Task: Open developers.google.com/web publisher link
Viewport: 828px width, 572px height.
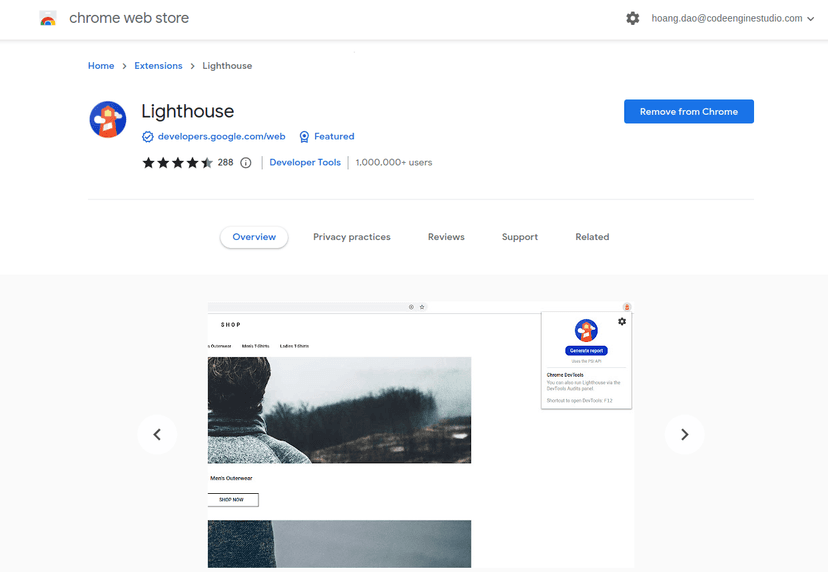Action: coord(221,136)
